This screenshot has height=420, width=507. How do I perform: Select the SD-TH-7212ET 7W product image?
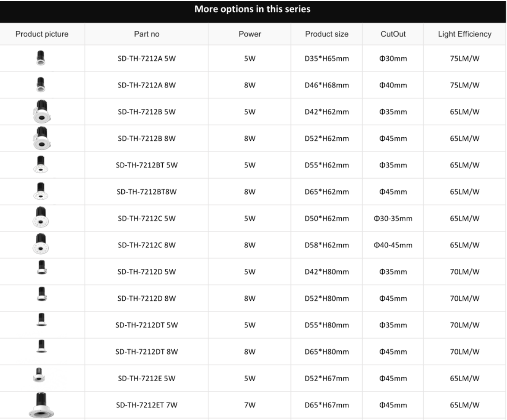click(x=41, y=405)
